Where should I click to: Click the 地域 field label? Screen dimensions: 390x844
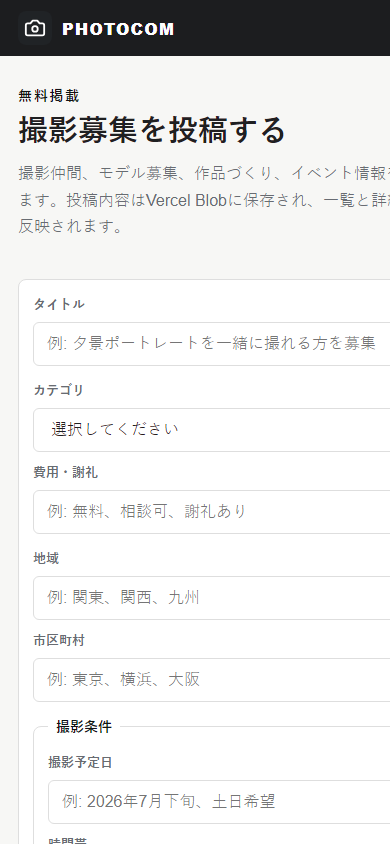coord(46,558)
